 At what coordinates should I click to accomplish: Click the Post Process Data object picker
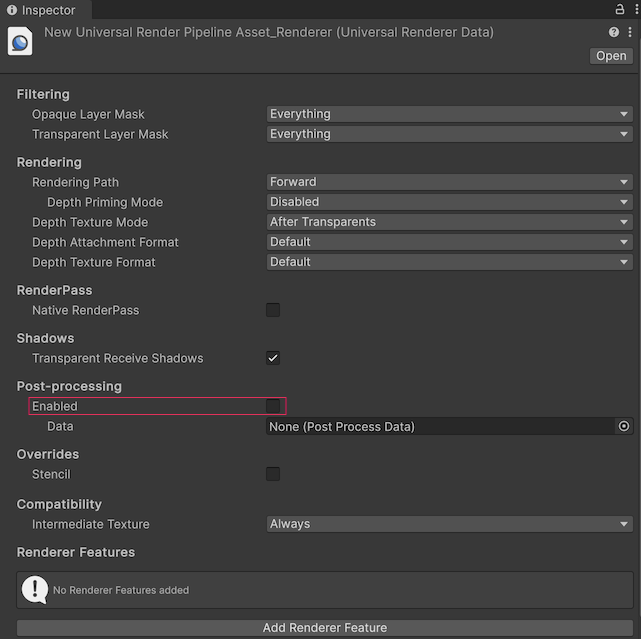click(624, 426)
